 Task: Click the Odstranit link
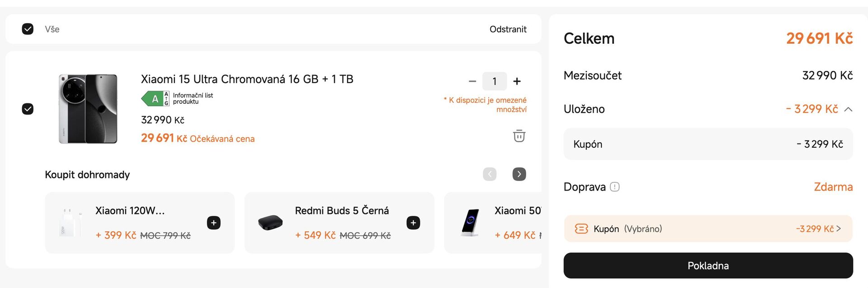coord(508,29)
